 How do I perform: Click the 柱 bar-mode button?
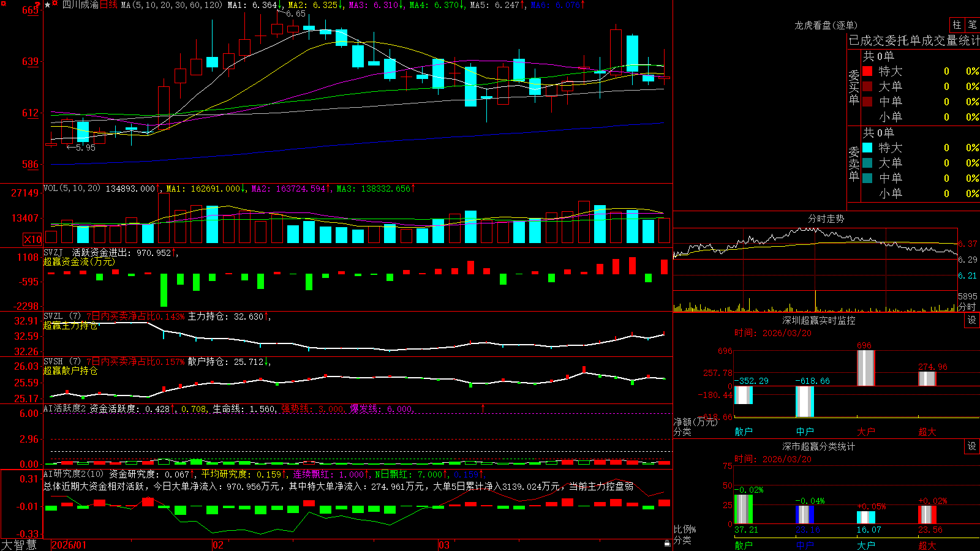point(957,24)
